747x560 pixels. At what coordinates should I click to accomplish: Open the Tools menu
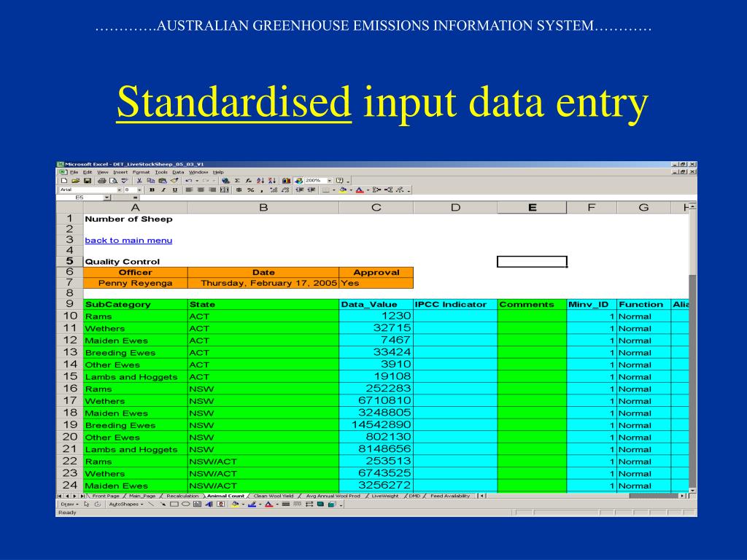[161, 172]
